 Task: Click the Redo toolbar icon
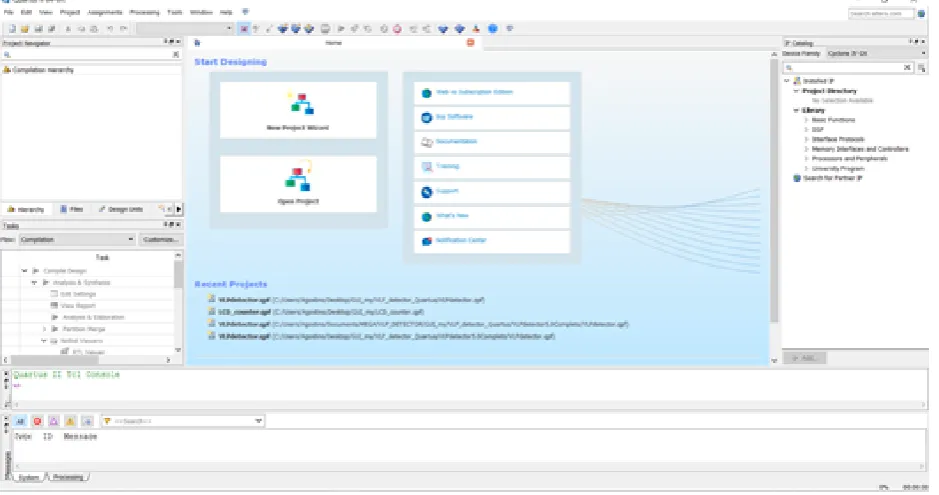click(x=123, y=29)
